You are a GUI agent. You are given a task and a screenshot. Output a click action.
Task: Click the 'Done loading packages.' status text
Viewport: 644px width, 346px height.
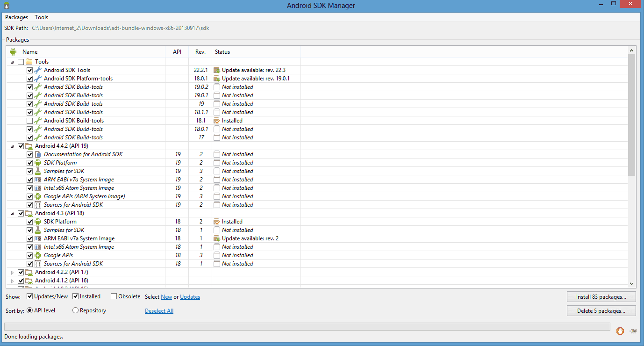click(x=34, y=337)
